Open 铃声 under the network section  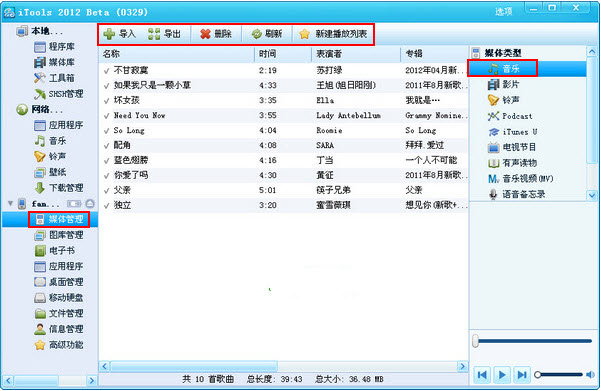click(50, 156)
